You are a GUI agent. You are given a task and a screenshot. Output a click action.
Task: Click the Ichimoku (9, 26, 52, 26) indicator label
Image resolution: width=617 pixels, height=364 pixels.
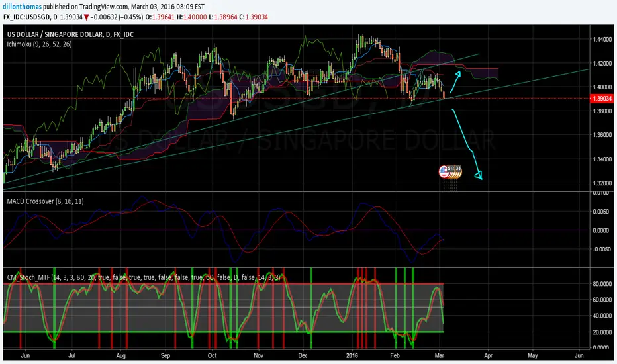[x=39, y=44]
